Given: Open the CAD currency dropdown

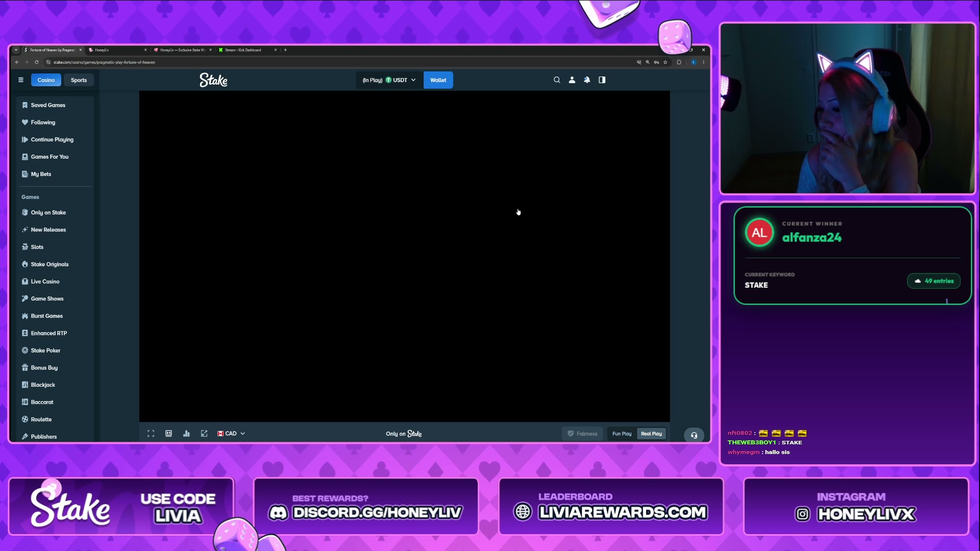Looking at the screenshot, I should [x=231, y=434].
